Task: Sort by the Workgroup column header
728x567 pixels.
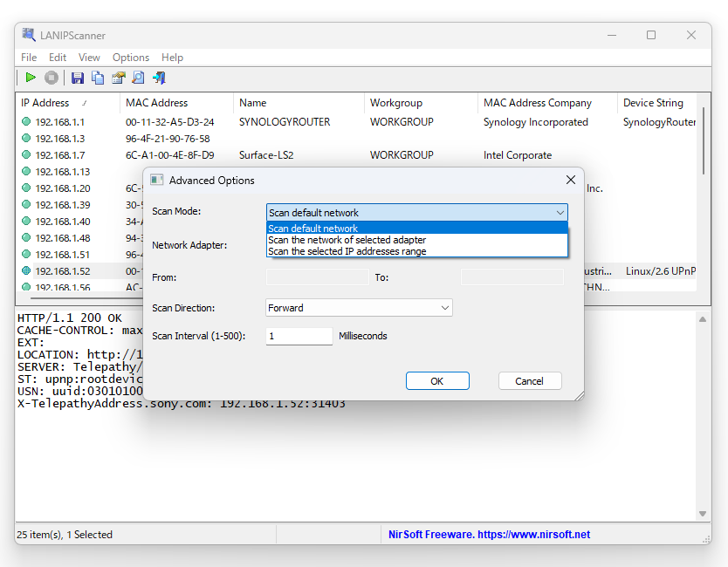Action: point(421,103)
